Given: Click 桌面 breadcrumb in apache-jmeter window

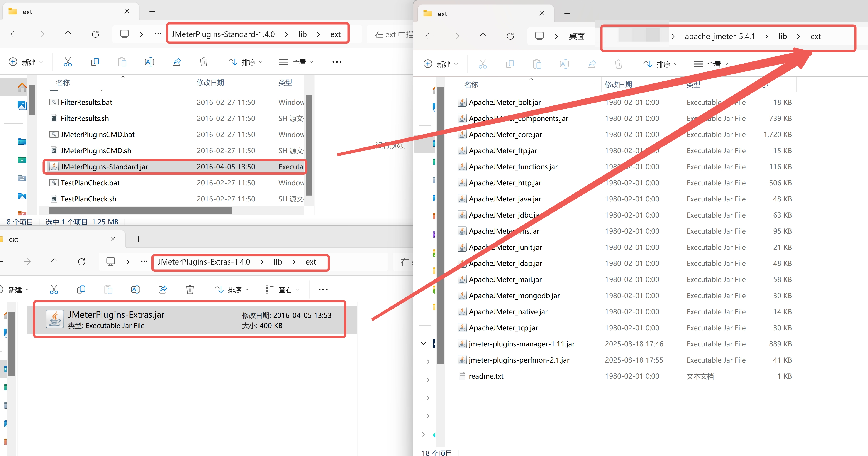Looking at the screenshot, I should tap(577, 36).
